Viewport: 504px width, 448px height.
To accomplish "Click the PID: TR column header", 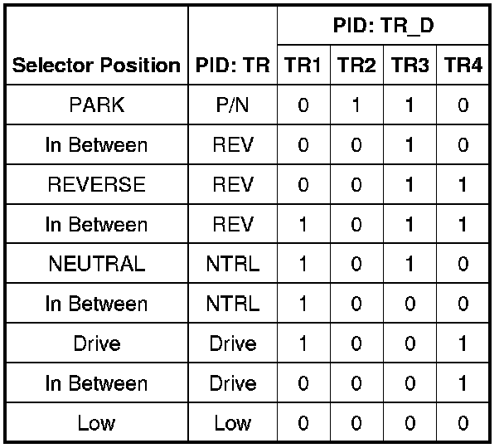I will coord(233,66).
